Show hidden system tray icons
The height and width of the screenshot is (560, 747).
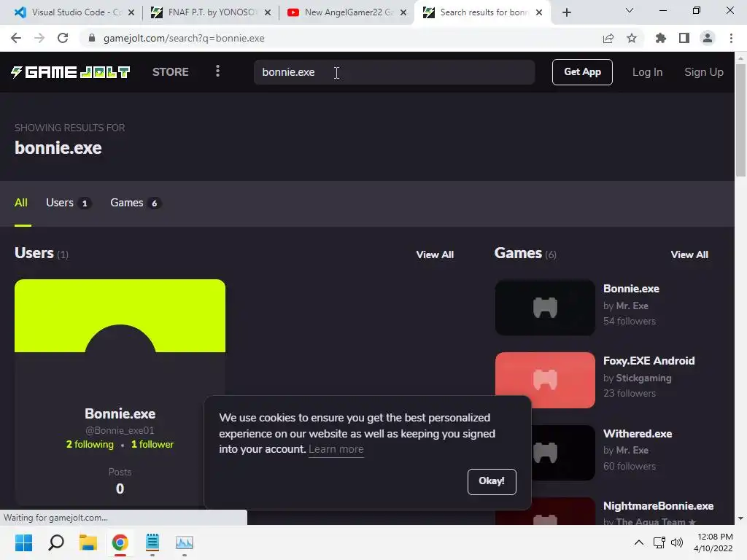point(639,542)
